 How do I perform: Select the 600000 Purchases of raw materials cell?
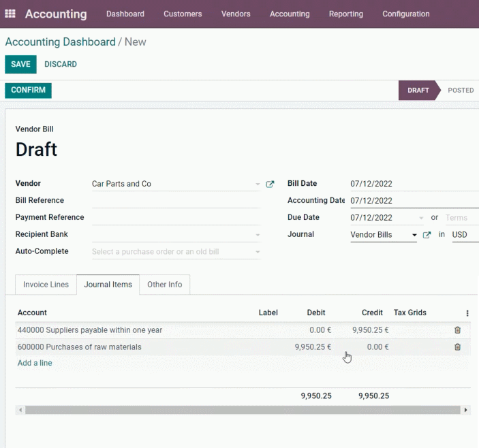click(x=80, y=347)
